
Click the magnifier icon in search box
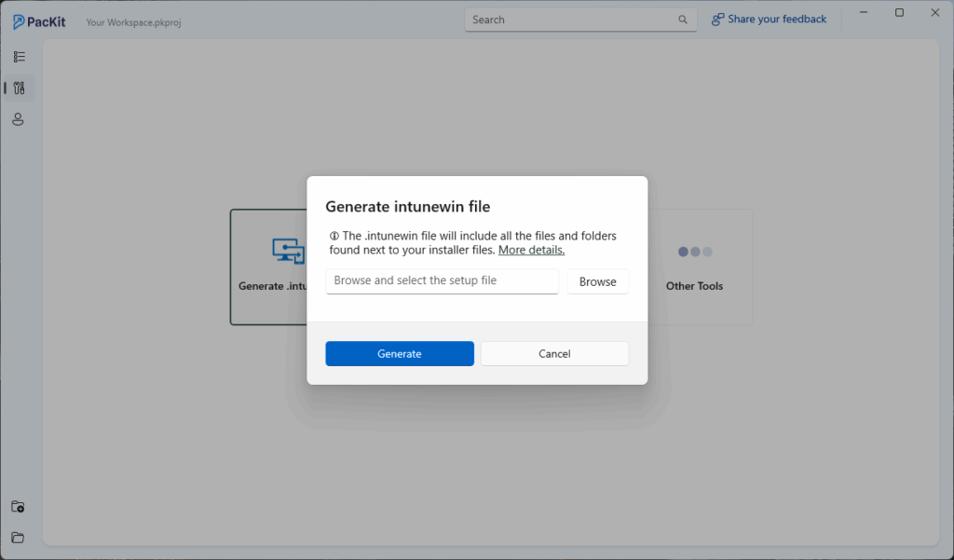pyautogui.click(x=683, y=20)
